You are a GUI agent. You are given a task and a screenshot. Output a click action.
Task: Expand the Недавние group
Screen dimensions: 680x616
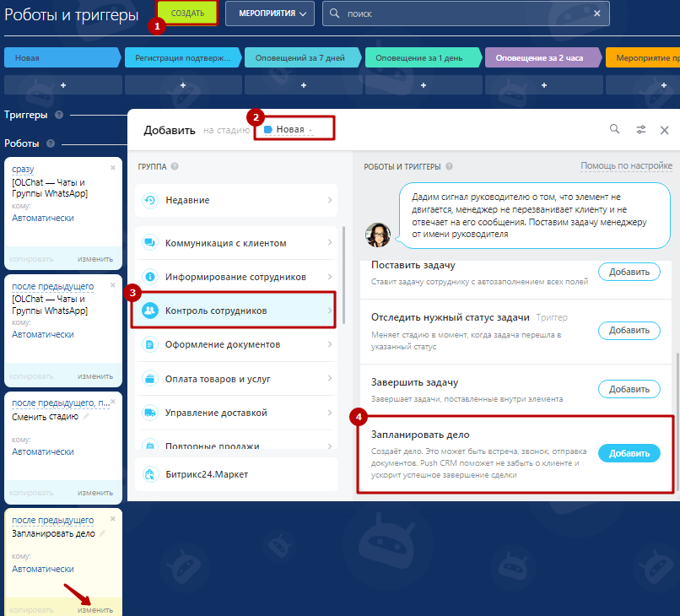coord(235,201)
